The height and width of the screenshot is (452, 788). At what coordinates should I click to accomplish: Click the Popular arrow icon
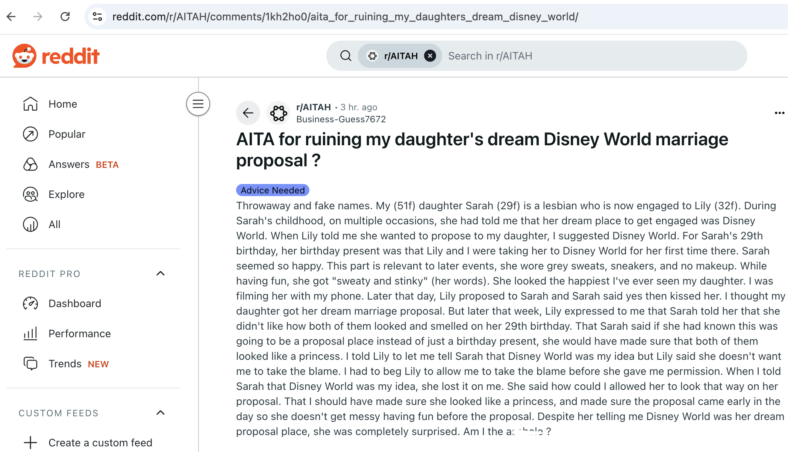tap(30, 134)
